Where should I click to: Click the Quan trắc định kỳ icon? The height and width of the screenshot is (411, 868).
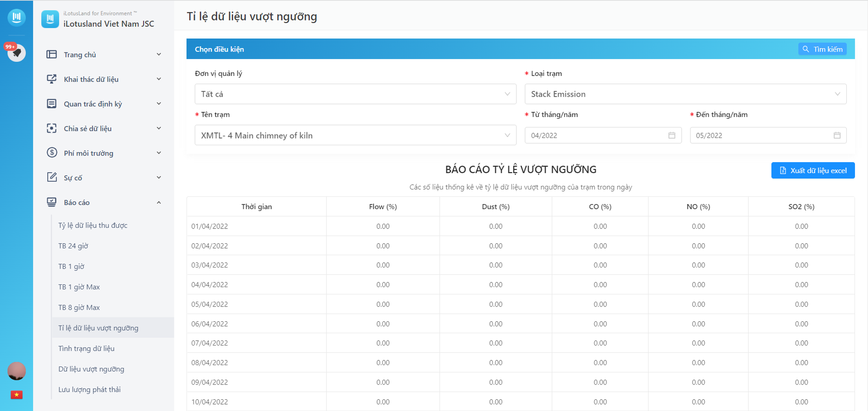pyautogui.click(x=52, y=104)
